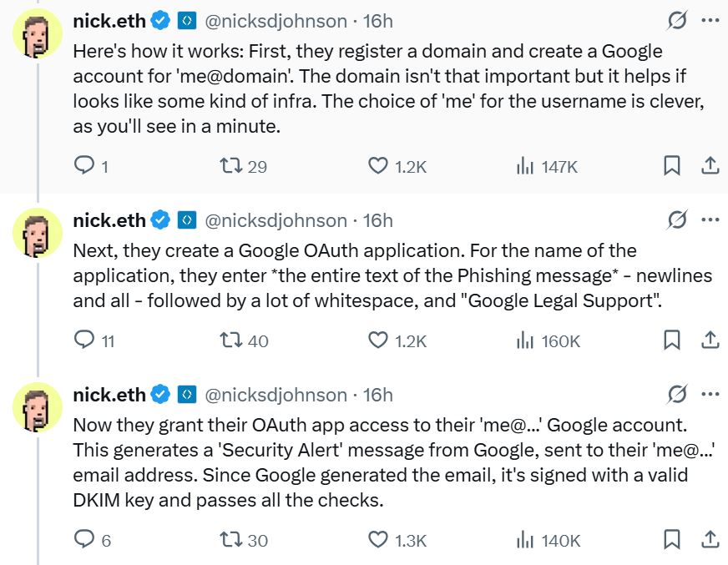Open more options on the OAuth application tweet
Screen dimensions: 728x565
click(710, 220)
